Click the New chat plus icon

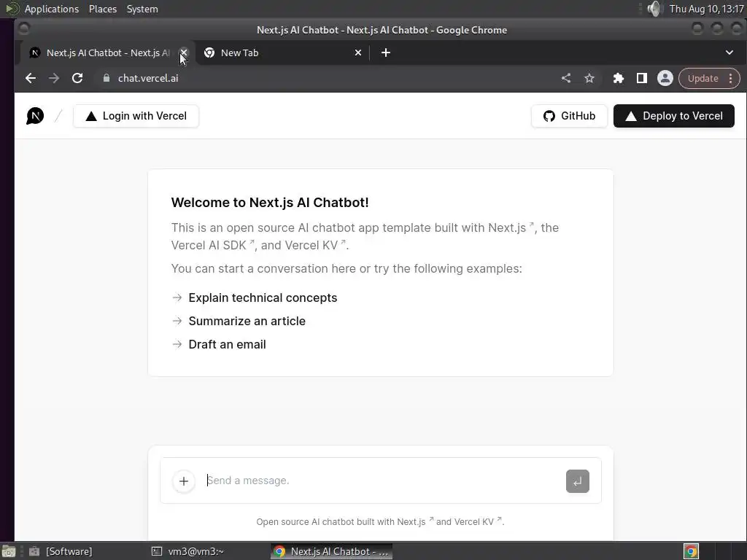click(183, 481)
